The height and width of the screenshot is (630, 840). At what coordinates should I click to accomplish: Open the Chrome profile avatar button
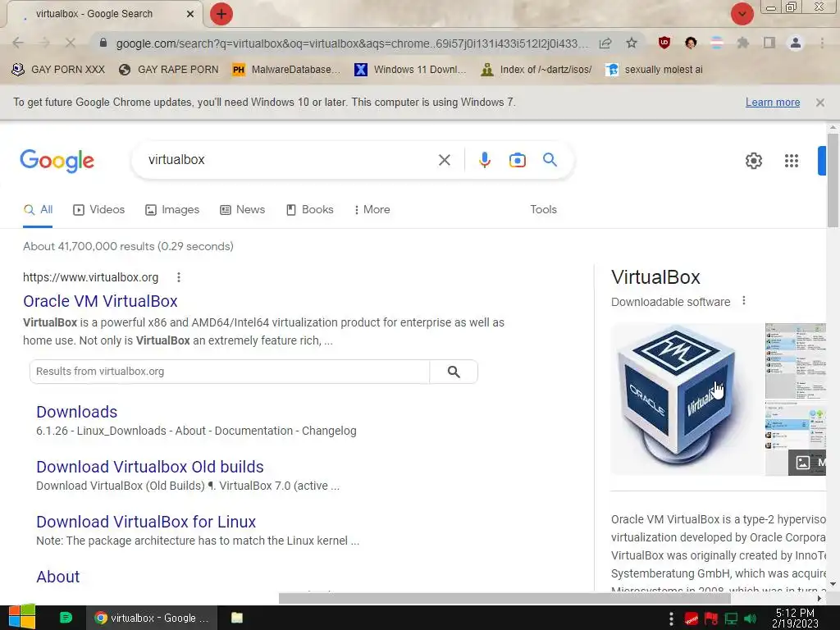tap(796, 43)
